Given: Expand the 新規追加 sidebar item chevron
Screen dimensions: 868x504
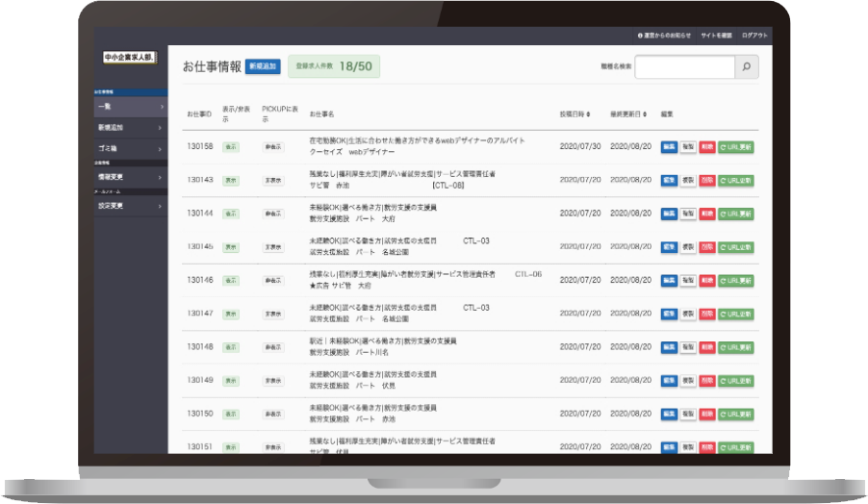Looking at the screenshot, I should [161, 127].
